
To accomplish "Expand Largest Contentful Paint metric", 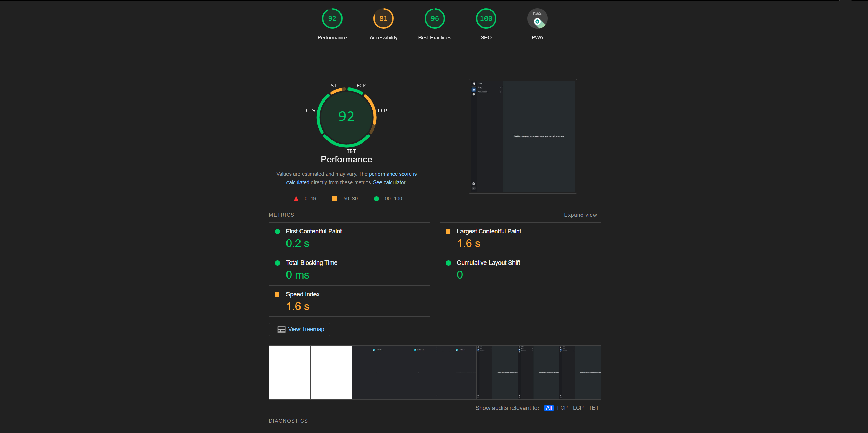I will point(489,232).
